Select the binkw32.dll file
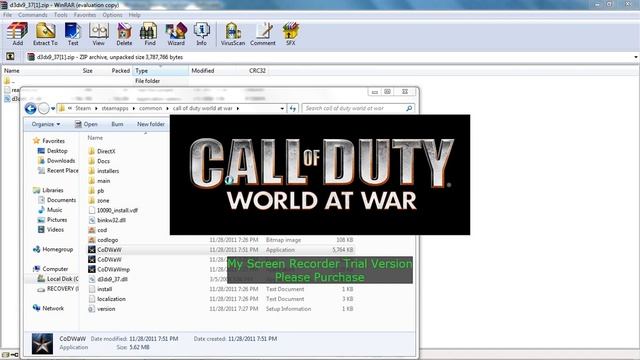Viewport: 640px width, 360px height. [x=107, y=220]
